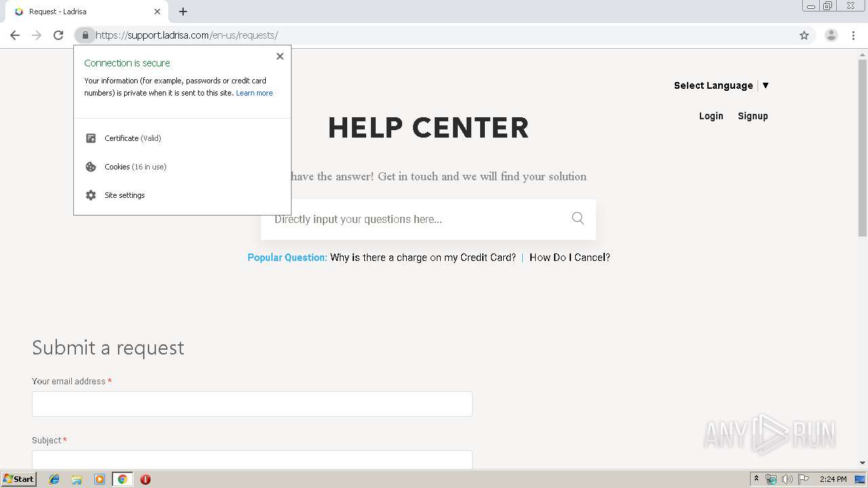Viewport: 868px width, 488px height.
Task: Click the browser address bar URL
Action: point(186,35)
